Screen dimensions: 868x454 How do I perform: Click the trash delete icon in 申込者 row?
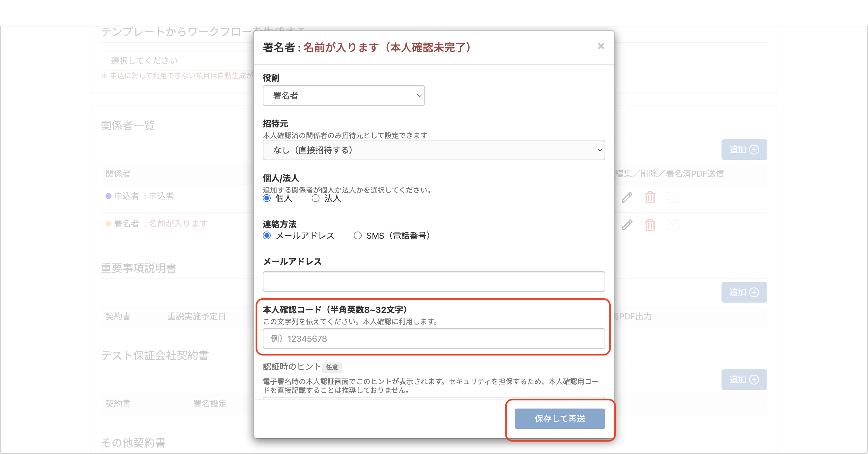coord(650,197)
